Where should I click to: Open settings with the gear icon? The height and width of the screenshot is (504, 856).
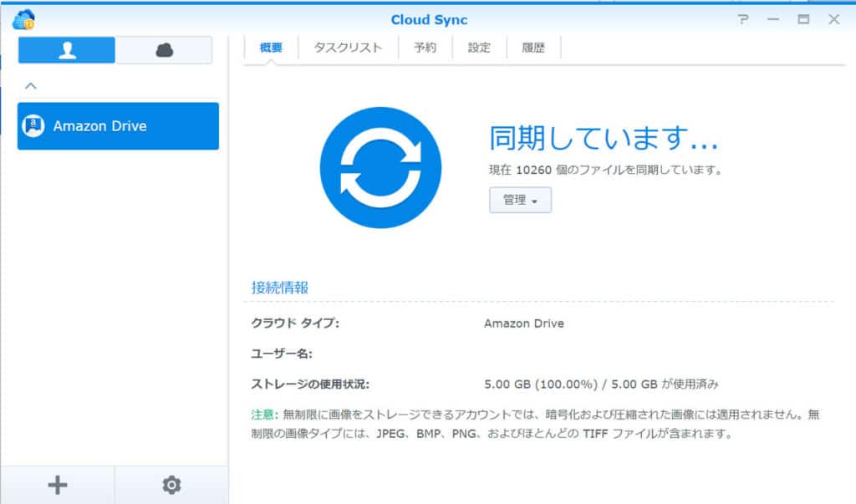pyautogui.click(x=171, y=485)
